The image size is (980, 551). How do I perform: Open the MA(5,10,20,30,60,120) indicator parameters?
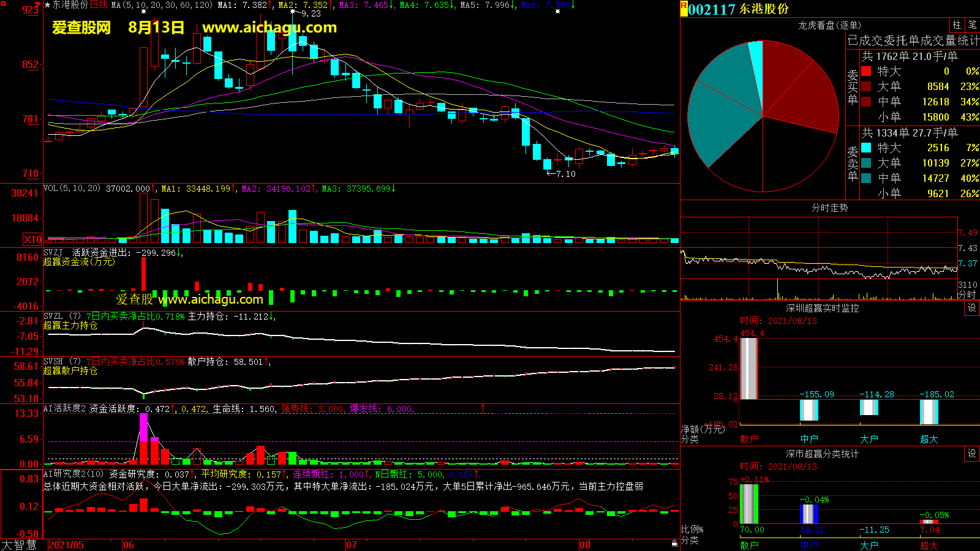(x=162, y=5)
